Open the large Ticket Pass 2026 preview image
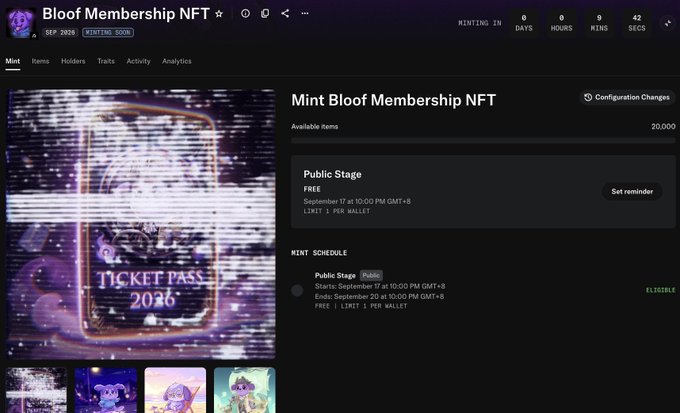This screenshot has width=680, height=413. [x=141, y=224]
